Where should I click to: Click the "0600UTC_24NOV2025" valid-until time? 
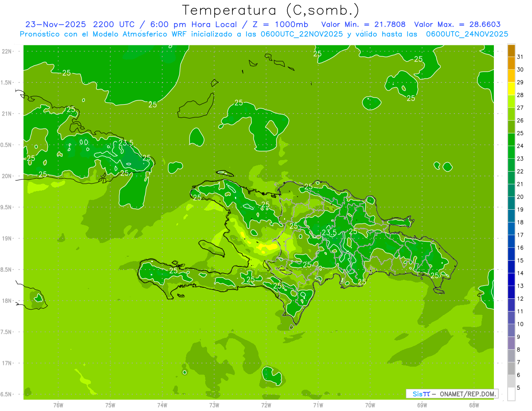coord(467,34)
